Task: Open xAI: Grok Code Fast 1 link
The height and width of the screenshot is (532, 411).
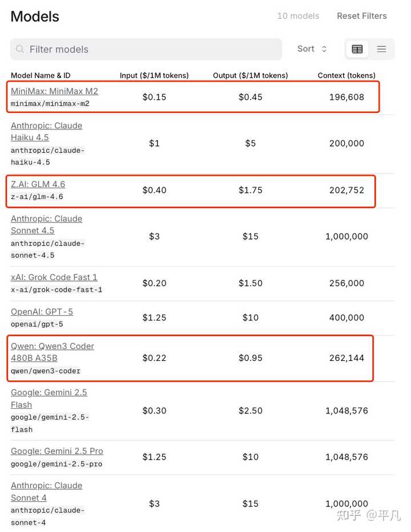Action: tap(54, 277)
